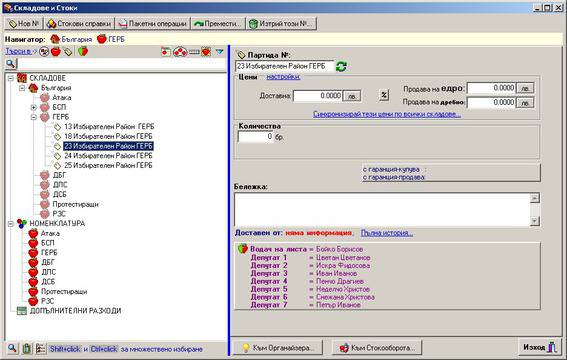The image size is (567, 360).
Task: Click the 'Търси в' search link
Action: [18, 52]
